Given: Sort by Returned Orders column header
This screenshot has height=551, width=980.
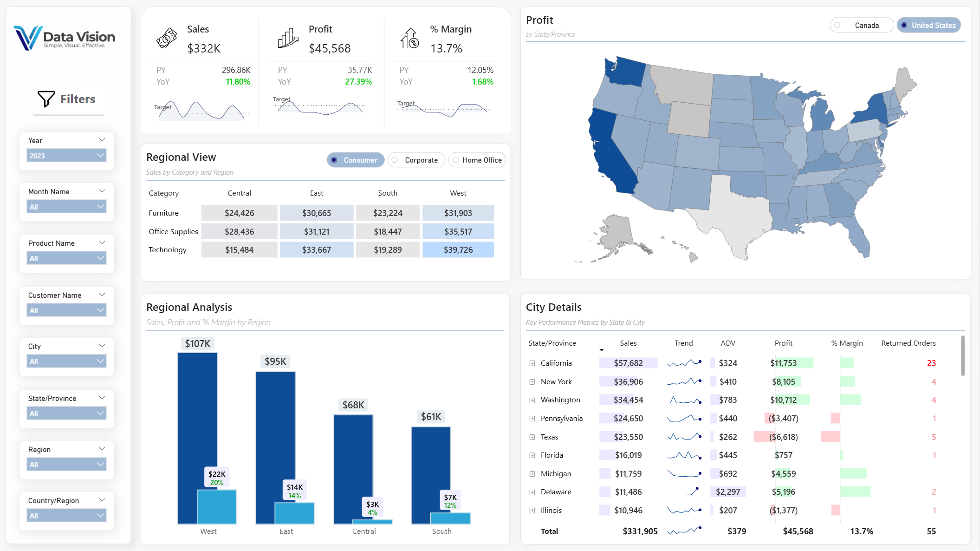Looking at the screenshot, I should [x=908, y=343].
